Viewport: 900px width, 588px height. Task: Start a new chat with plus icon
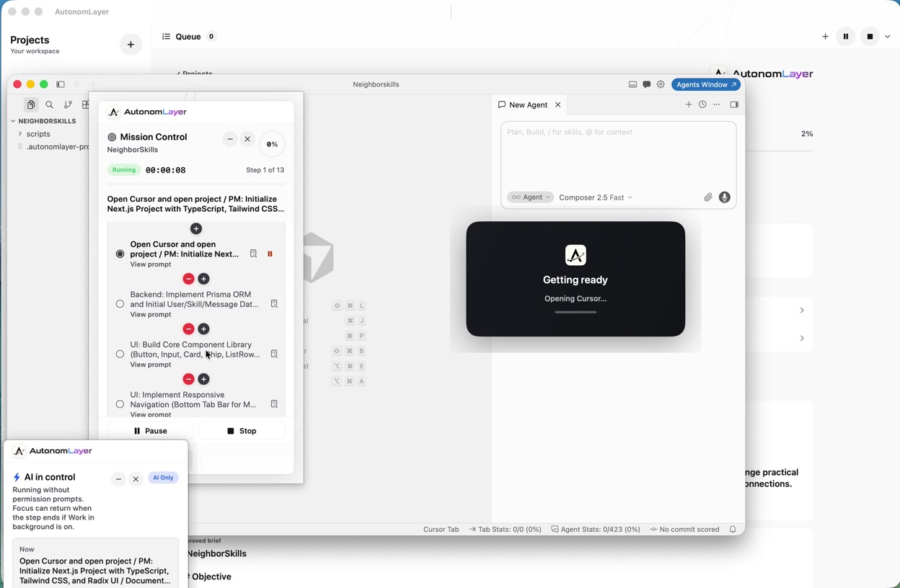689,104
